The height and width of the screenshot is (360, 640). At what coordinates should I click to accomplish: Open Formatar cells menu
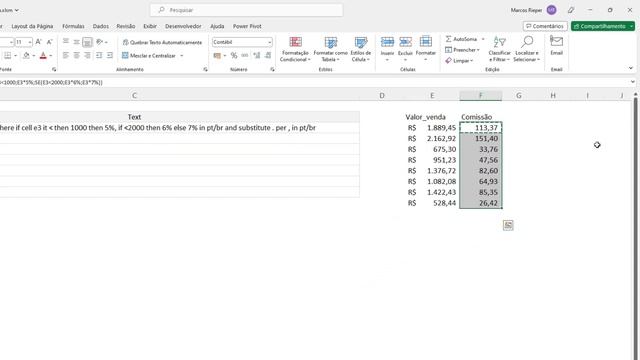pyautogui.click(x=426, y=49)
